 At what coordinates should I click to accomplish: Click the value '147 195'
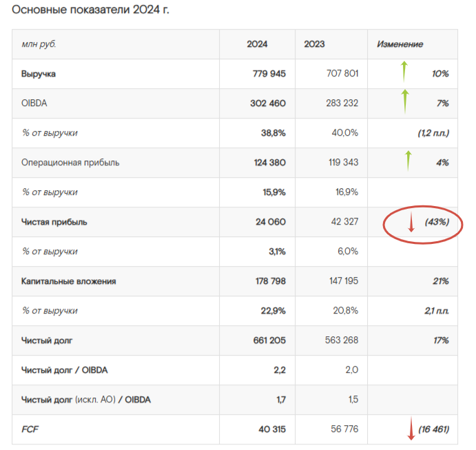tap(344, 280)
